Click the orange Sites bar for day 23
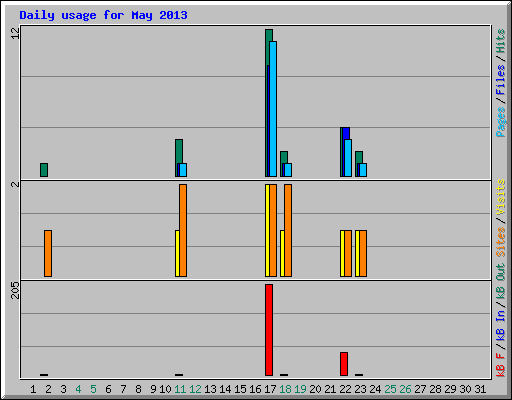 (x=363, y=253)
